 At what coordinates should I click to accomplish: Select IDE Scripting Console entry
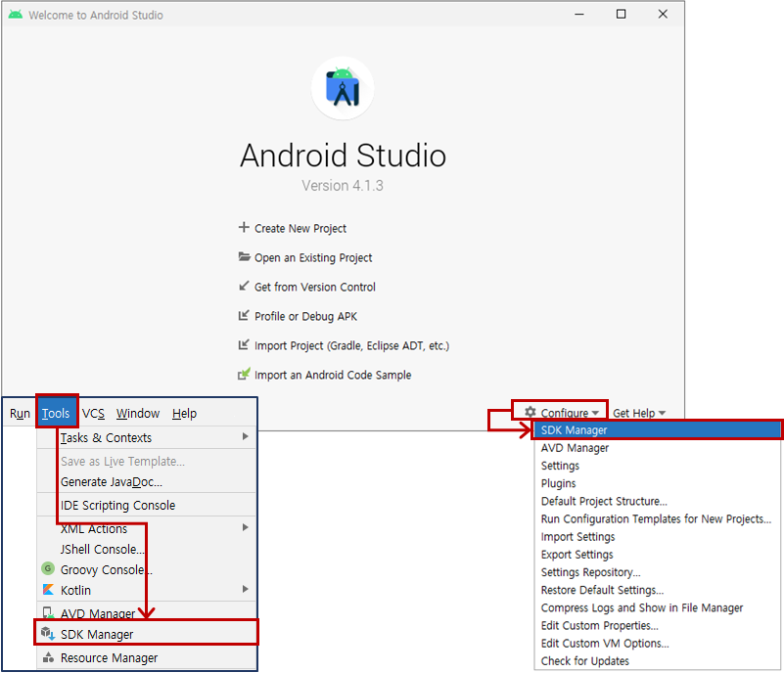click(147, 505)
